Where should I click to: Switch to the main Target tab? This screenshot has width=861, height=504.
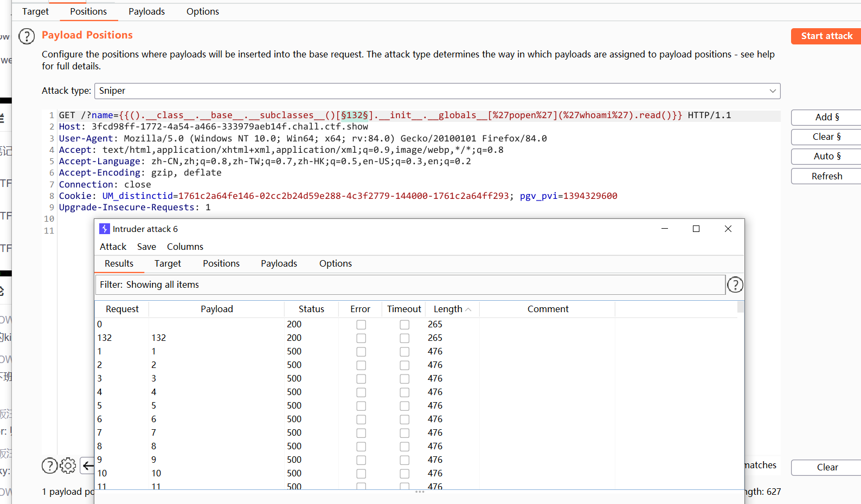click(x=35, y=11)
